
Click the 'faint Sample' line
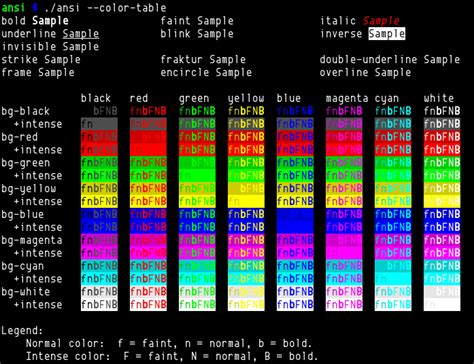tap(197, 21)
